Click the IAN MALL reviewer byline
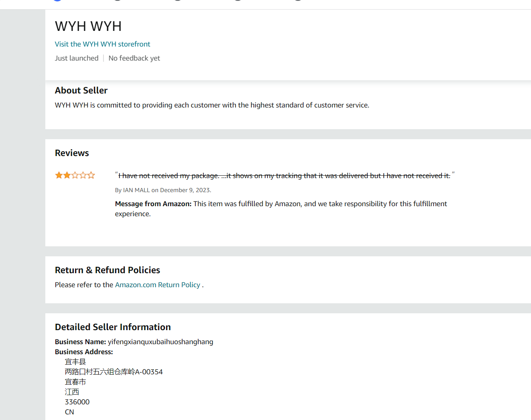 pyautogui.click(x=163, y=190)
